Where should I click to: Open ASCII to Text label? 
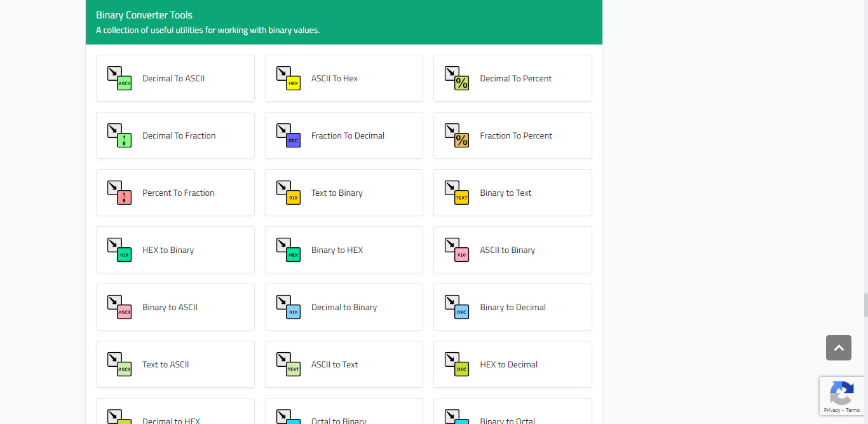(334, 364)
